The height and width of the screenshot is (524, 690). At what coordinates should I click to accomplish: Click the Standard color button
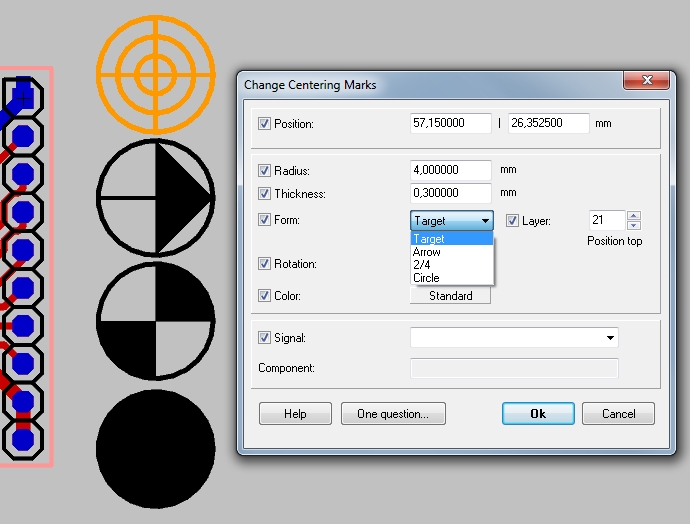coord(450,296)
